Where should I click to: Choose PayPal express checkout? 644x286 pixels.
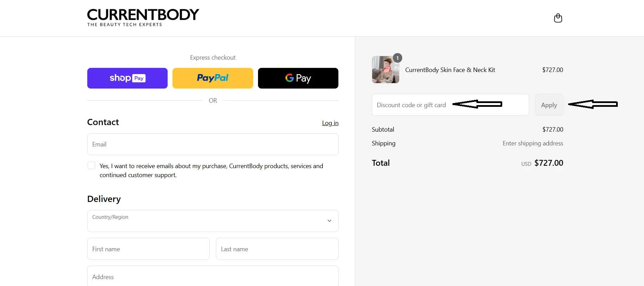[x=212, y=78]
